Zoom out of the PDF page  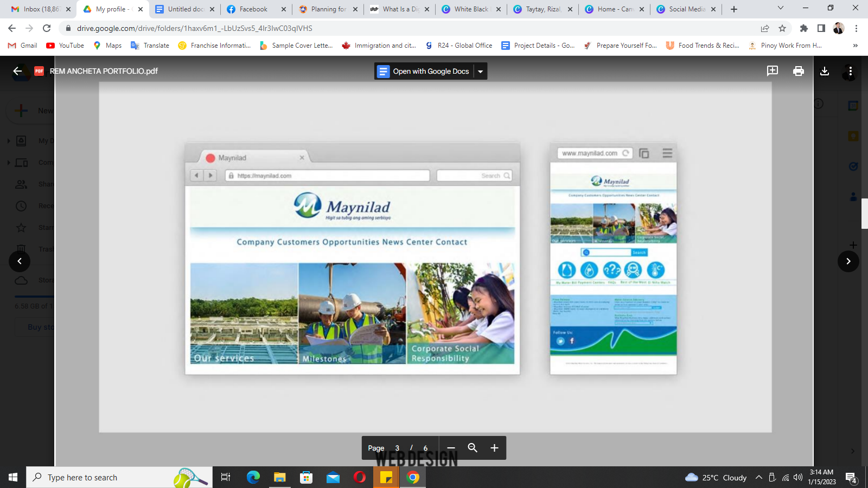(451, 448)
